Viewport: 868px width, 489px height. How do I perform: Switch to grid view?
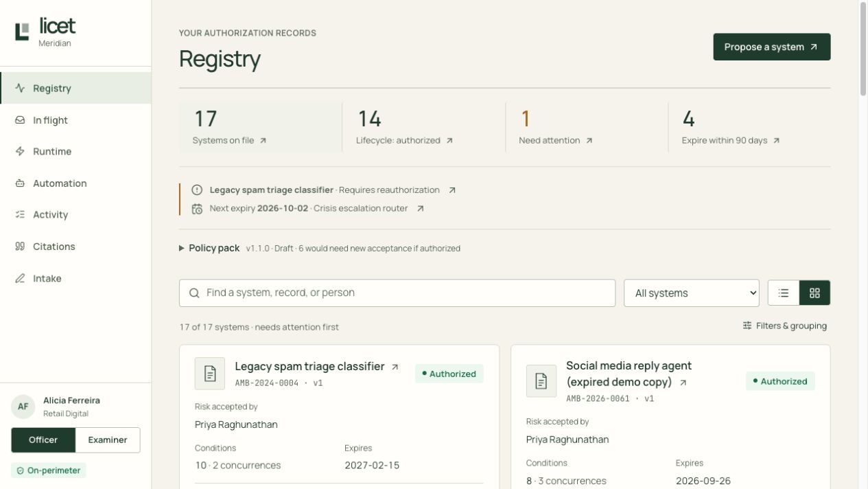pos(814,293)
